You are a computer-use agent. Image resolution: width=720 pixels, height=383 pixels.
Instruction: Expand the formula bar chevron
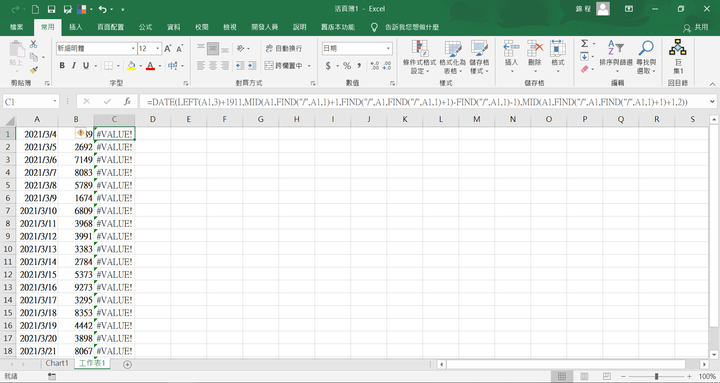coord(712,101)
